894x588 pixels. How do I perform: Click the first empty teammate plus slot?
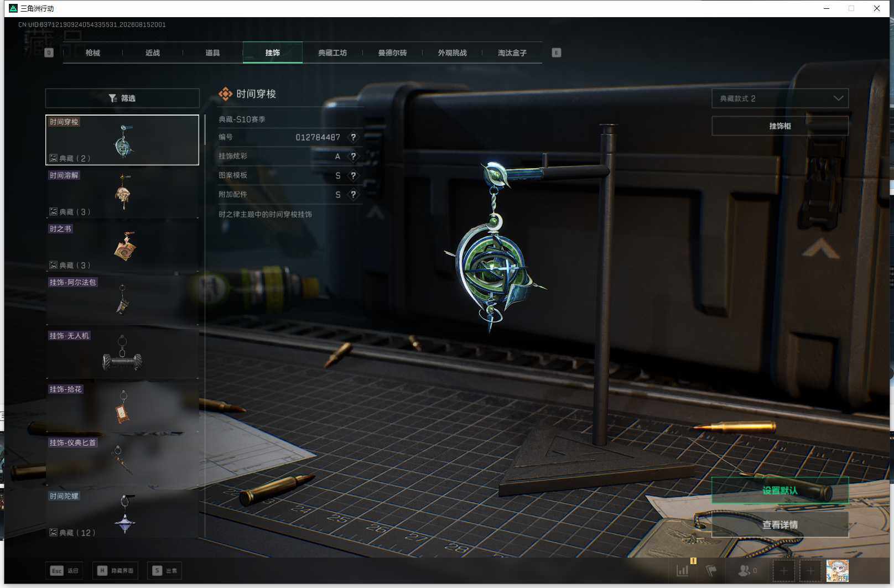tap(783, 570)
